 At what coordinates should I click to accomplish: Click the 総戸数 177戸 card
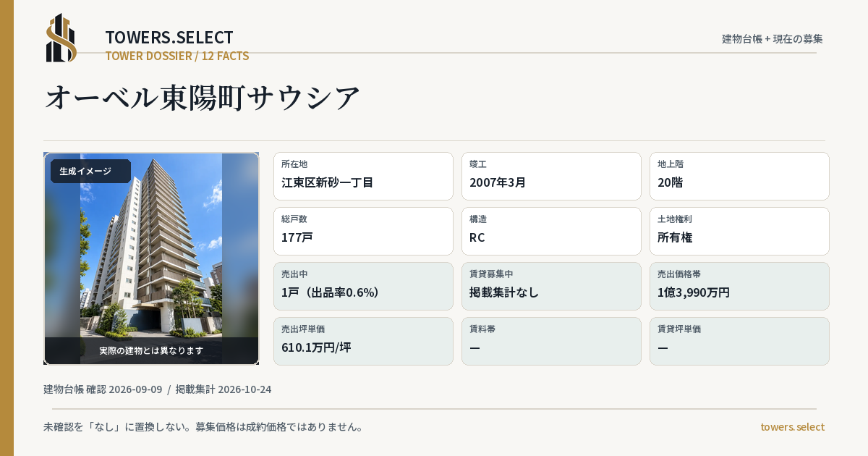(x=363, y=231)
